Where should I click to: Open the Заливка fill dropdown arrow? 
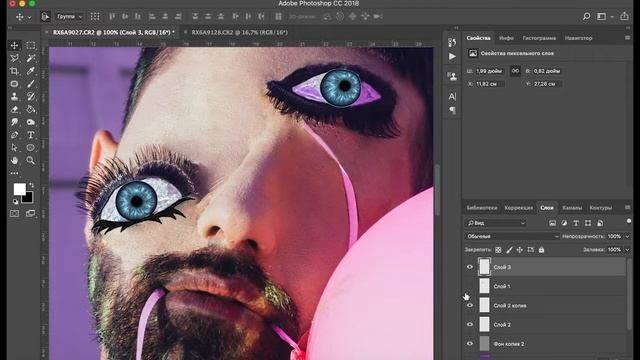628,249
